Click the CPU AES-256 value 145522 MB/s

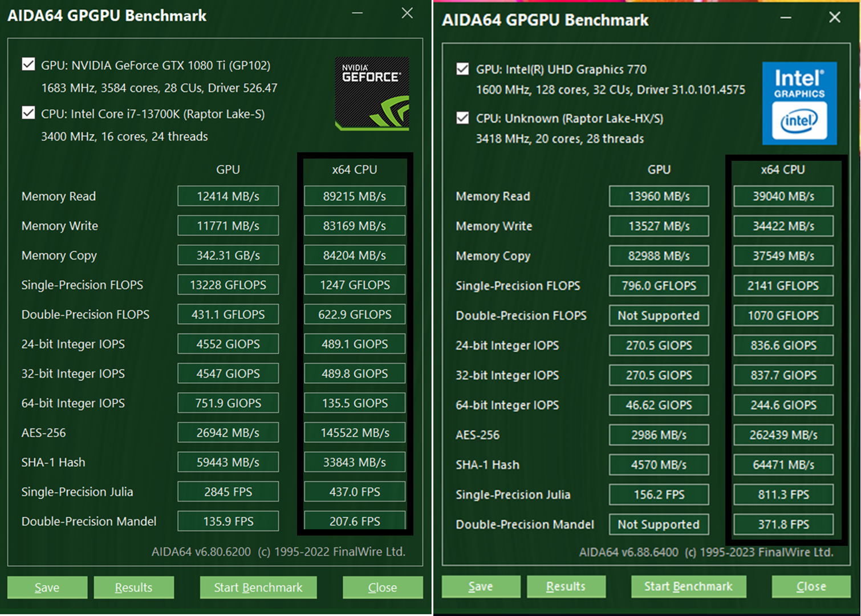355,433
